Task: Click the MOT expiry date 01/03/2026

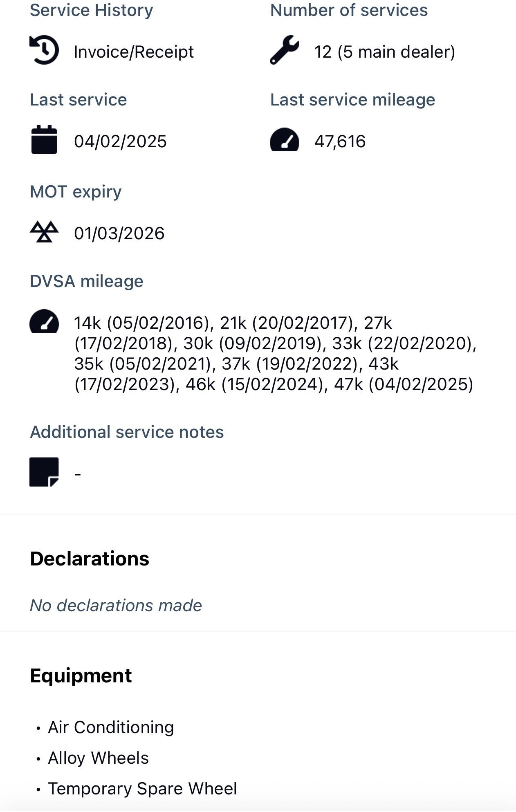Action: tap(119, 233)
